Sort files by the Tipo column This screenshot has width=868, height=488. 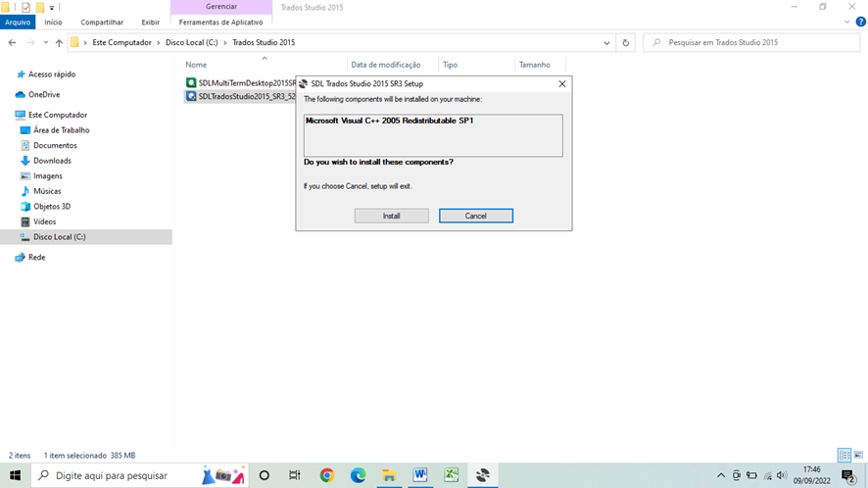[450, 65]
